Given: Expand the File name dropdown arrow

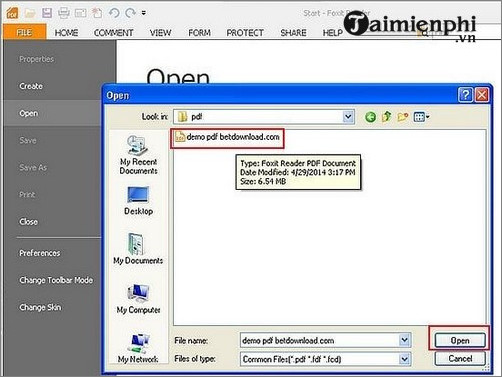Looking at the screenshot, I should pos(404,340).
